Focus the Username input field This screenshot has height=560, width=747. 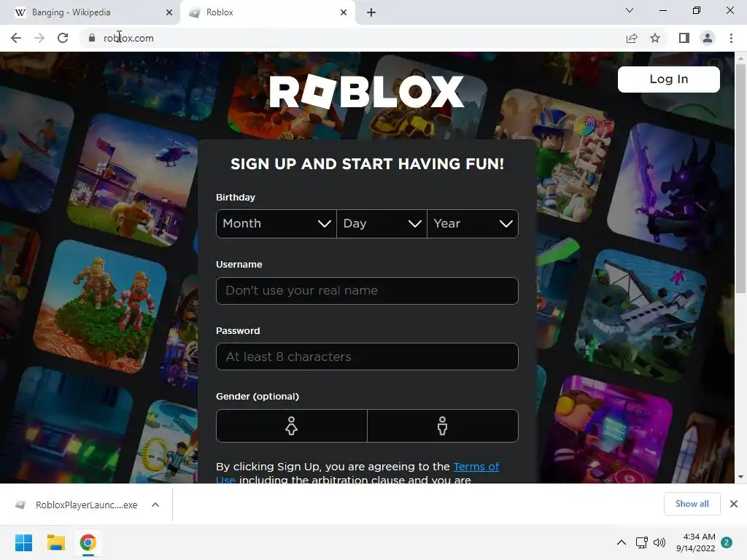(367, 290)
